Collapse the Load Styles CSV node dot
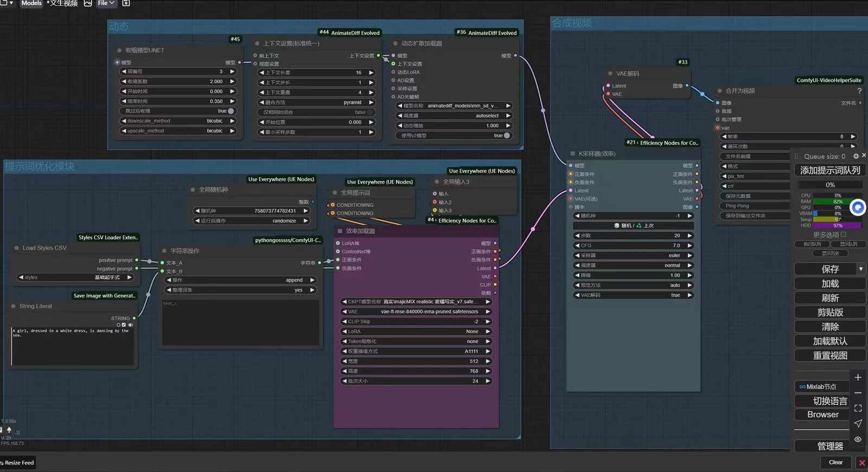868x472 pixels. tap(16, 248)
